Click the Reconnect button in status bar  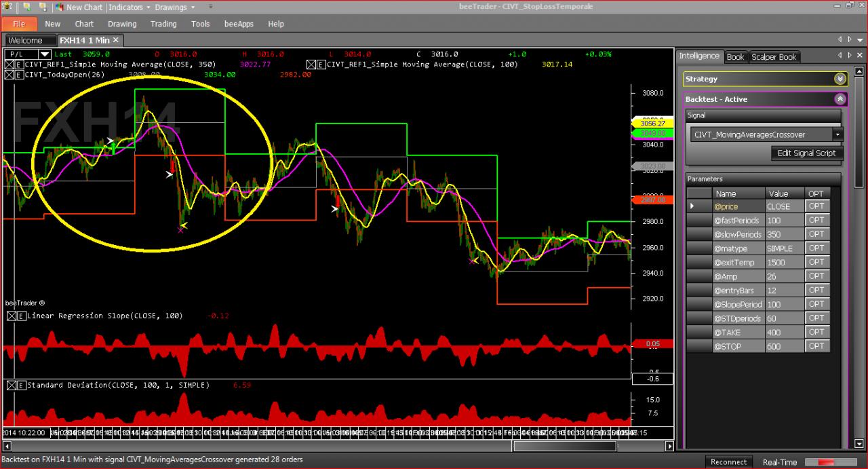pos(729,462)
